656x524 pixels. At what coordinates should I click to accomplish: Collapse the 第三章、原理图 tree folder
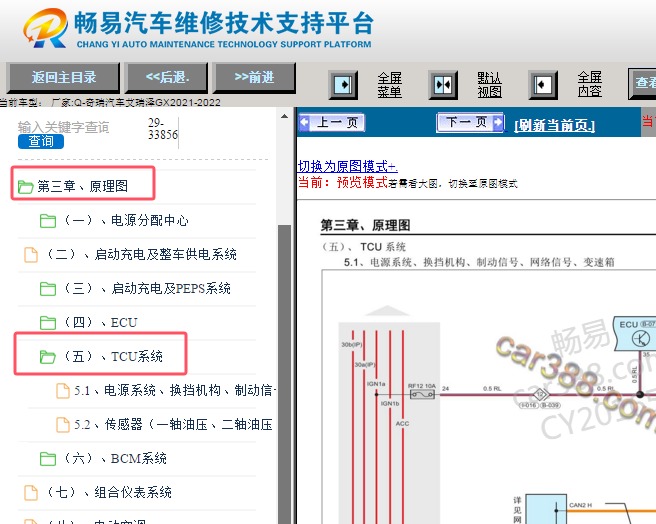click(x=82, y=186)
